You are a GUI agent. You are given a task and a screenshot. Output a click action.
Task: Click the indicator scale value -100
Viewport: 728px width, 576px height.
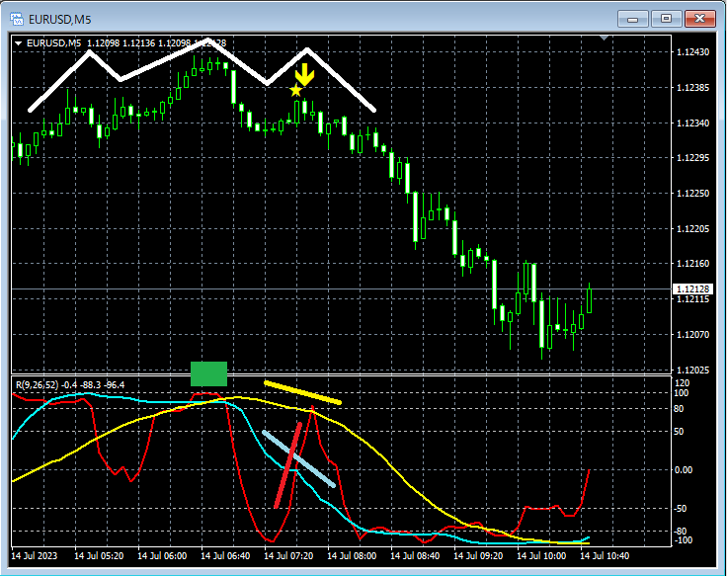683,540
